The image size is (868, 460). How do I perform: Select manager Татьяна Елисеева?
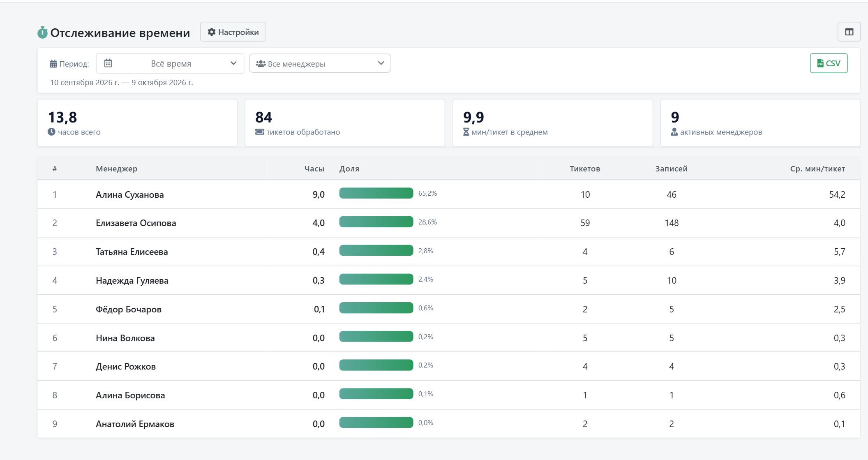132,252
